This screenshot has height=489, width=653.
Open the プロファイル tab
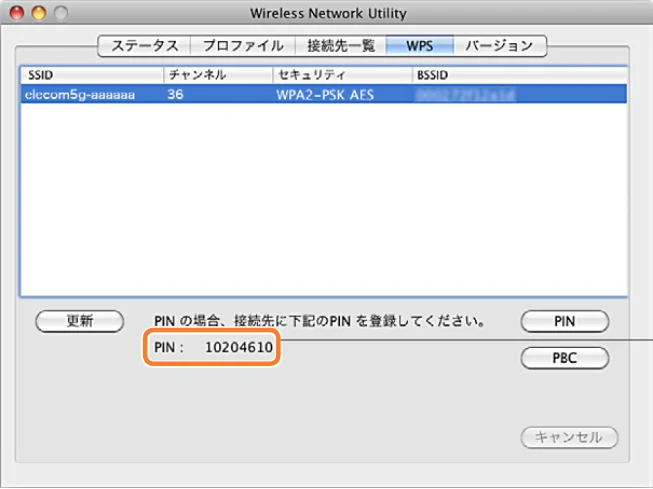pos(243,46)
